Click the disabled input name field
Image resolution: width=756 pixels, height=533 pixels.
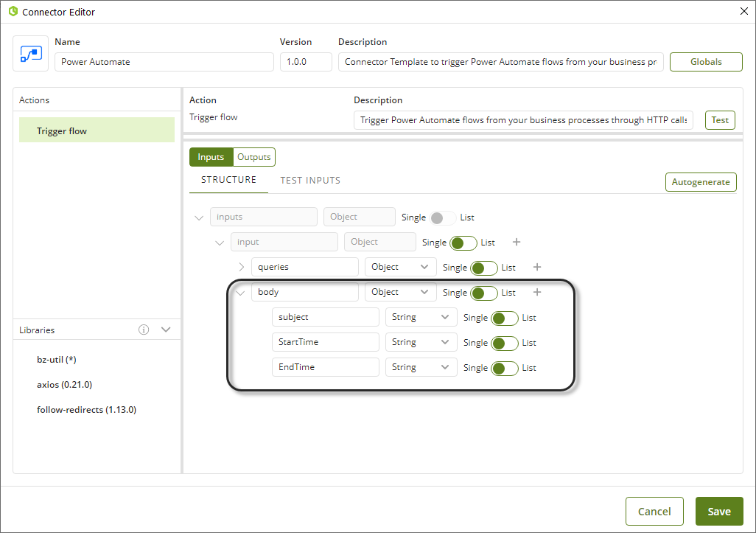coord(284,242)
